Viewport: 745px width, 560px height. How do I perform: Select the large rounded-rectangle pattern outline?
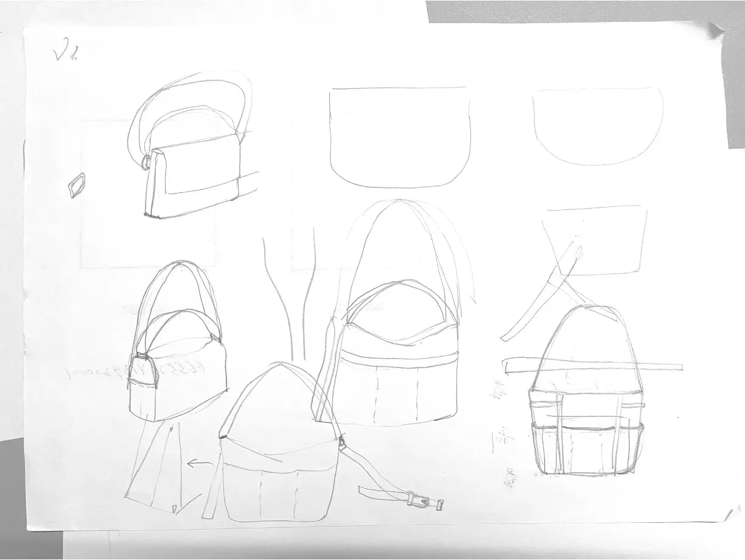coord(400,138)
